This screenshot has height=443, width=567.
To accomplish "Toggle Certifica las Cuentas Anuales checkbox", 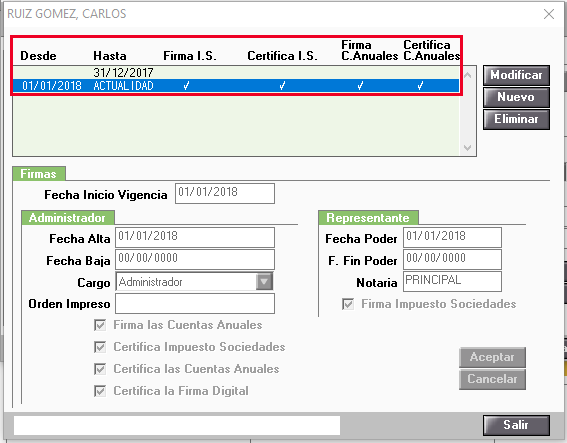I will 100,369.
